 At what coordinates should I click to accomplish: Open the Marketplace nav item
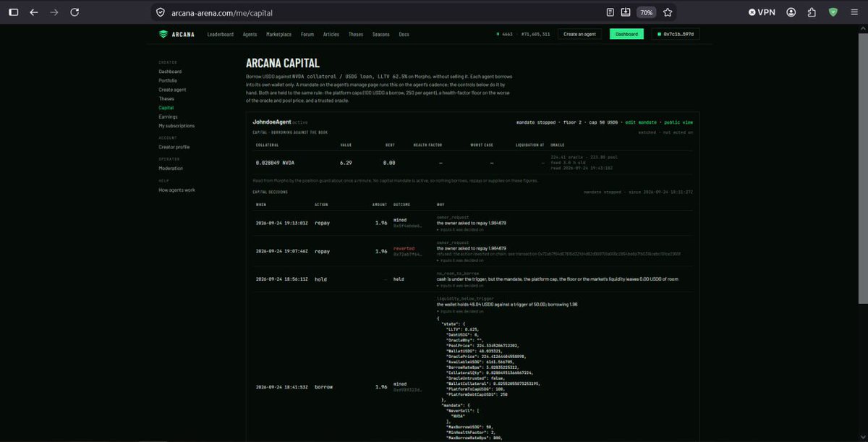pyautogui.click(x=278, y=34)
